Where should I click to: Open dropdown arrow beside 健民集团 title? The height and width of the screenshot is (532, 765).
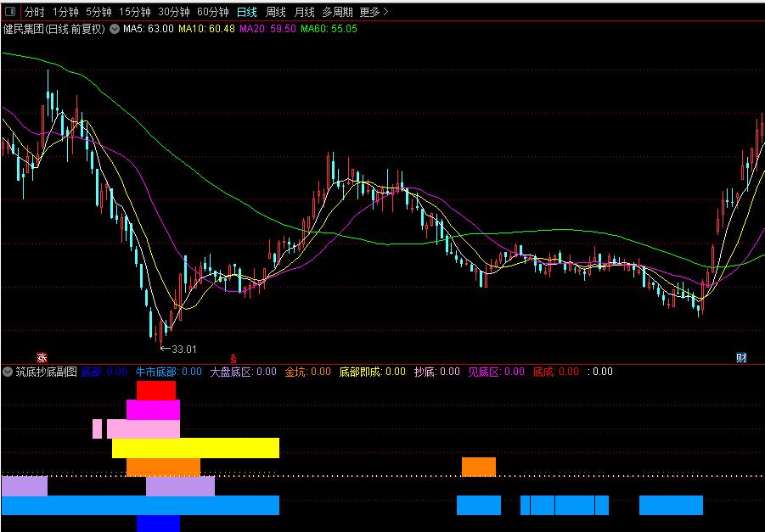[x=115, y=29]
